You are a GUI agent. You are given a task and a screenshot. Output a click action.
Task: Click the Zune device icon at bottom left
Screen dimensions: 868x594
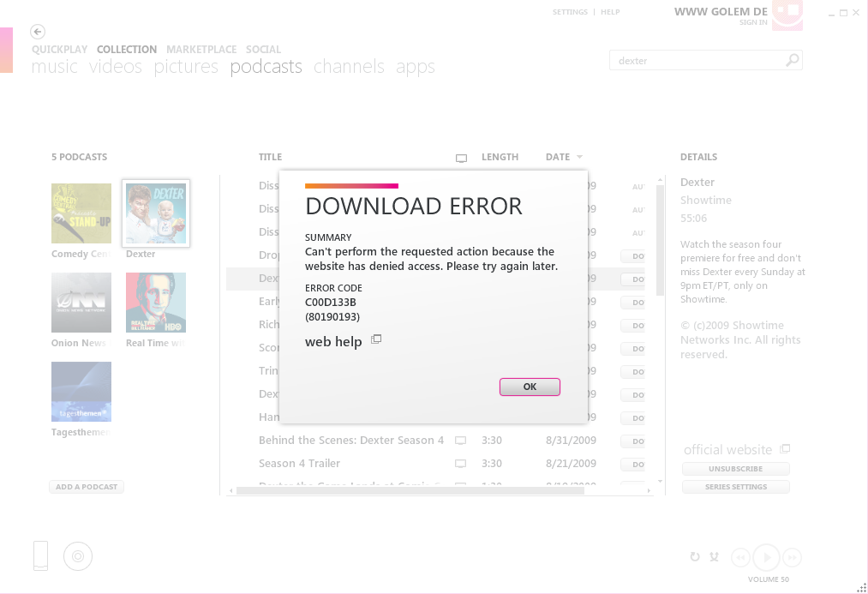pos(40,555)
